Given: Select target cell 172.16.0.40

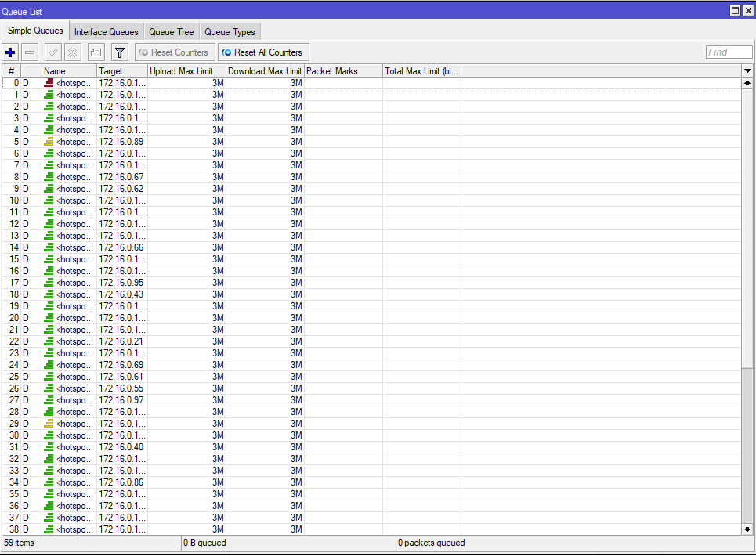Looking at the screenshot, I should coord(121,447).
